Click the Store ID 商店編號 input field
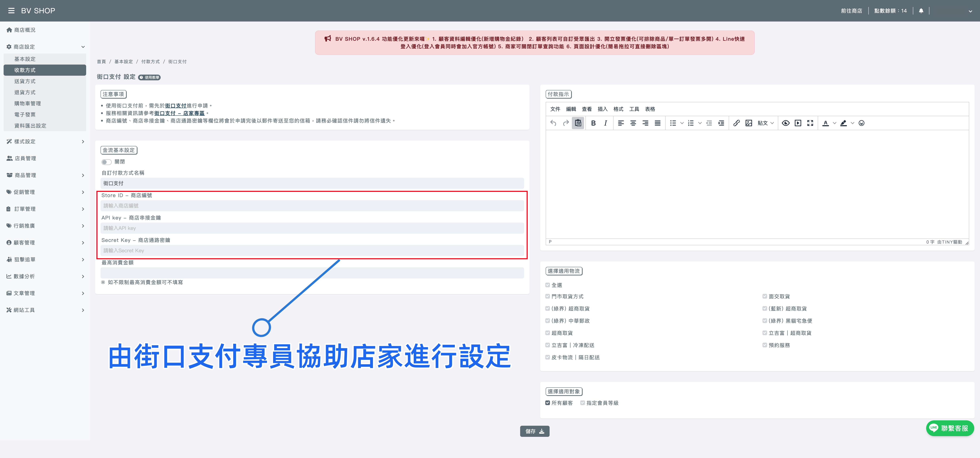Viewport: 980px width, 458px height. [312, 206]
